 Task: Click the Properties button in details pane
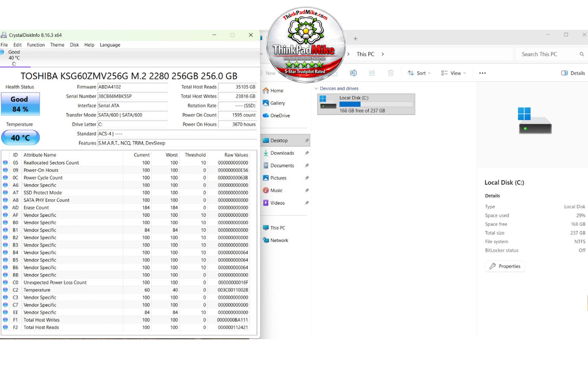point(505,266)
